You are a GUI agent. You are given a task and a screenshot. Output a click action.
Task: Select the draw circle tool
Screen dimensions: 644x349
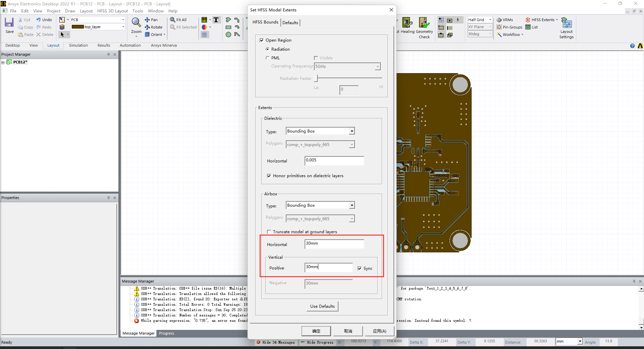pos(228,35)
